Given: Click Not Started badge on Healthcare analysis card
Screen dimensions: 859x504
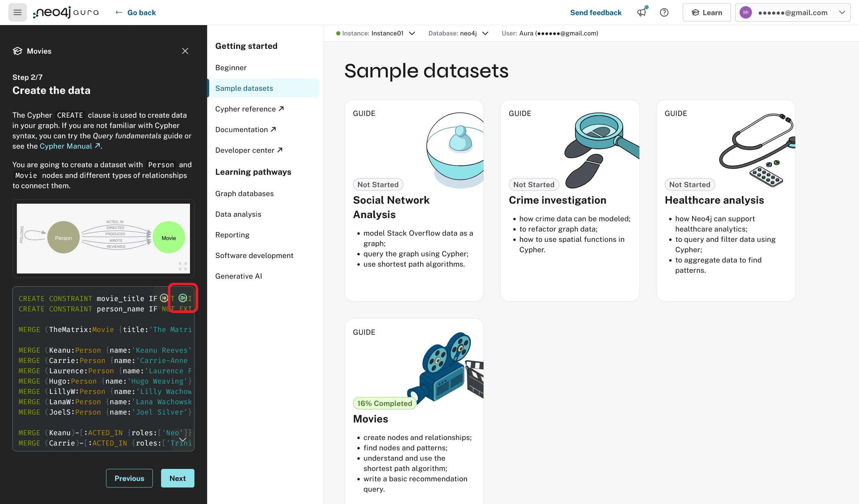Looking at the screenshot, I should 690,185.
